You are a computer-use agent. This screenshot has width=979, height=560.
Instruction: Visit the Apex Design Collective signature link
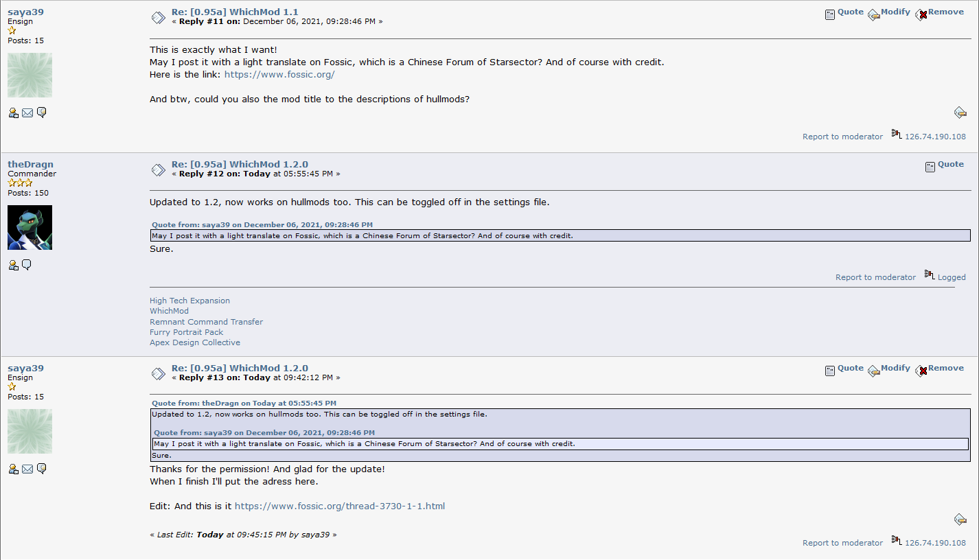click(195, 342)
